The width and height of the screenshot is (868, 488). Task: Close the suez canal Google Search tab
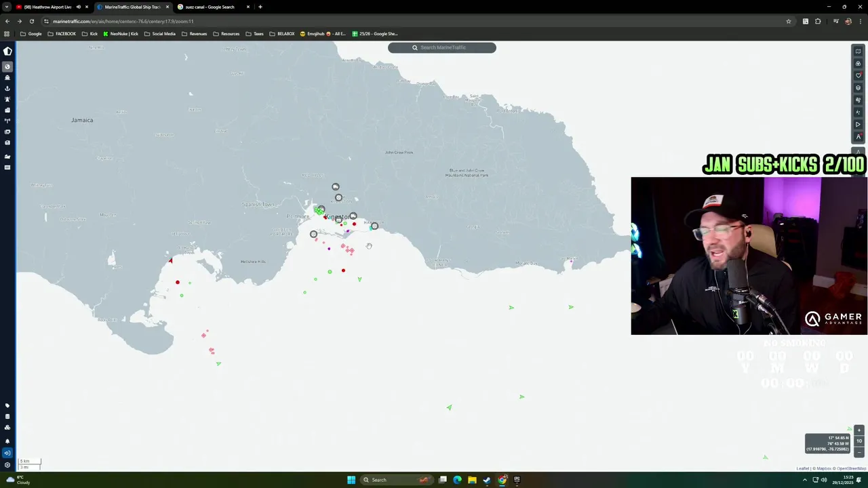(x=248, y=7)
